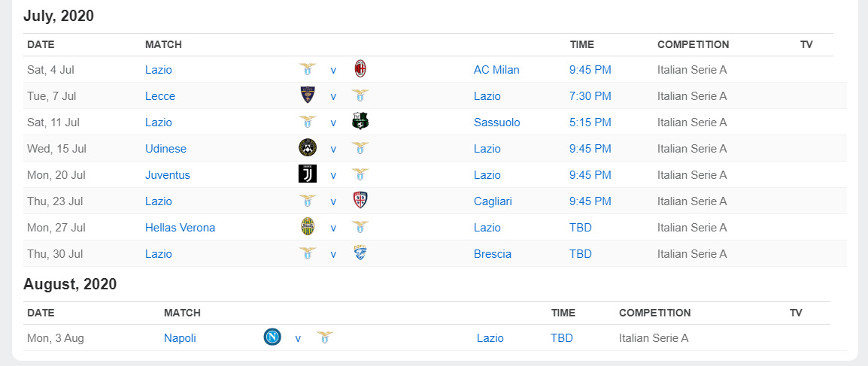Open the Juventus team link
Screen dimensions: 868x366
168,175
